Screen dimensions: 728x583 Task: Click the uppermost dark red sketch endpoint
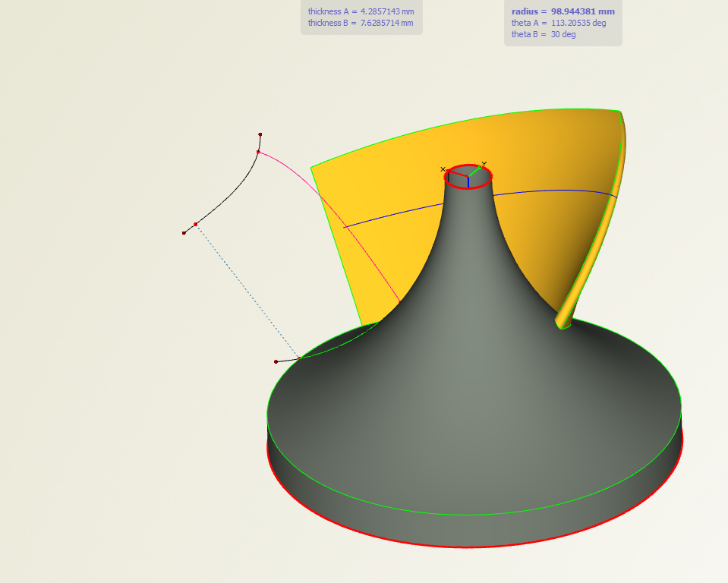260,134
